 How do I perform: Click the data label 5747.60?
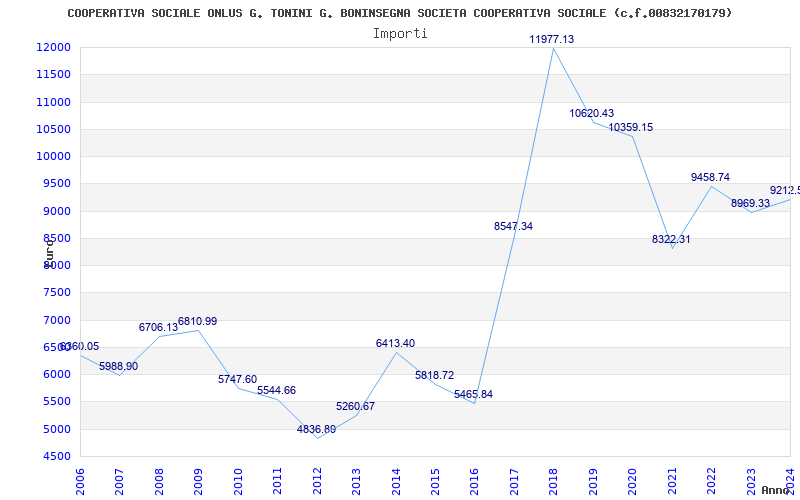coord(237,379)
